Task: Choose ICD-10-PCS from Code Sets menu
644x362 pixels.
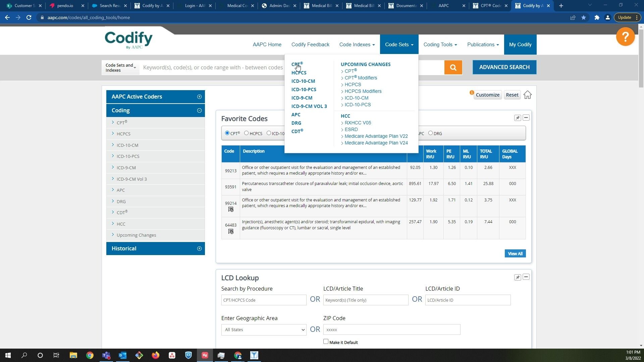Action: coord(304,89)
